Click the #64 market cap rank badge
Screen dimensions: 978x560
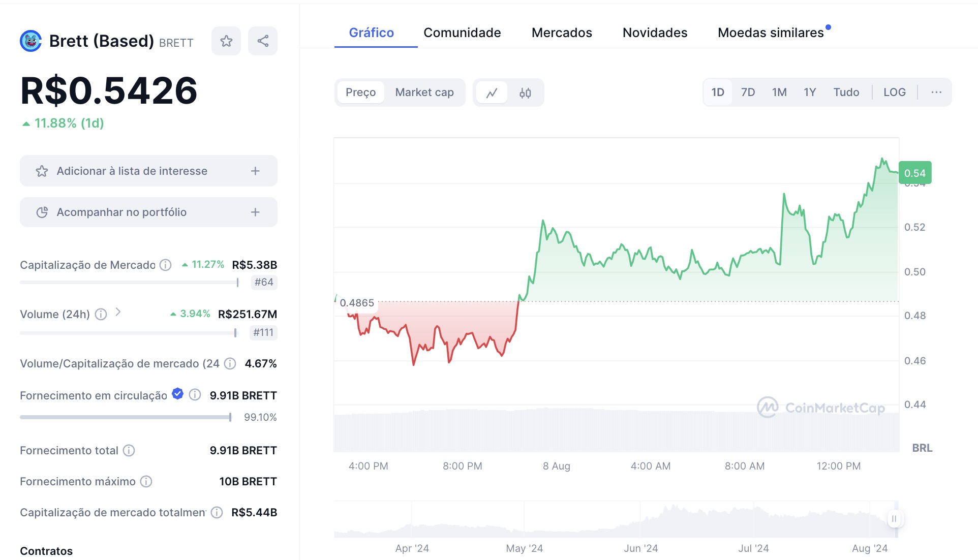[264, 282]
